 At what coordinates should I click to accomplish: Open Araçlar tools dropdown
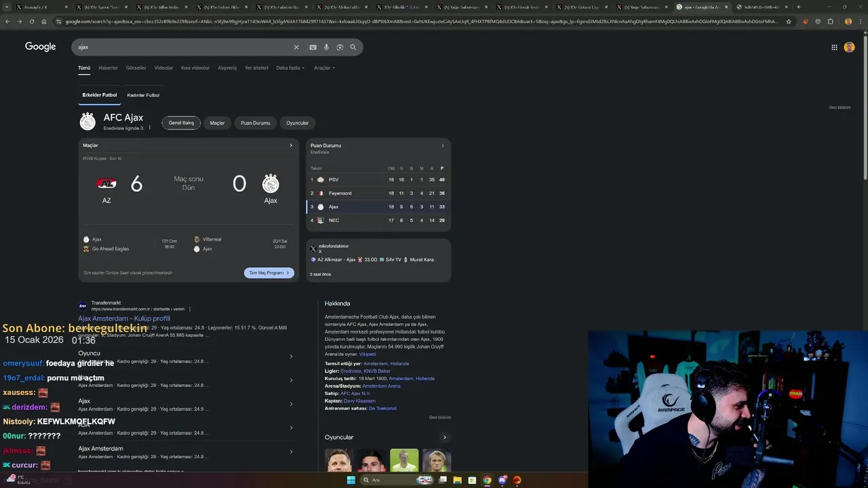tap(324, 68)
